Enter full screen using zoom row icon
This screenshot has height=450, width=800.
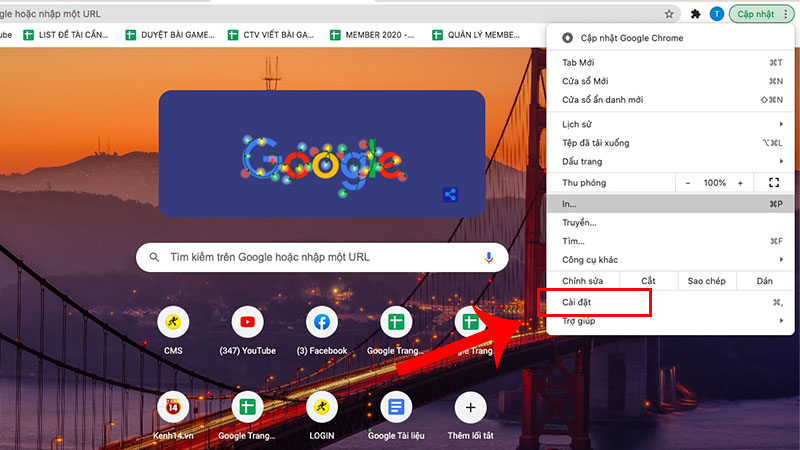[x=773, y=183]
